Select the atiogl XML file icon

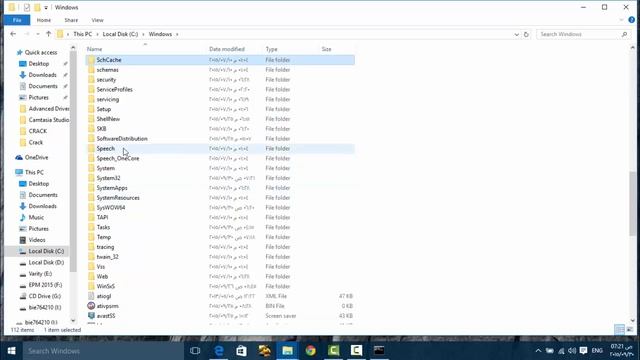tap(91, 296)
